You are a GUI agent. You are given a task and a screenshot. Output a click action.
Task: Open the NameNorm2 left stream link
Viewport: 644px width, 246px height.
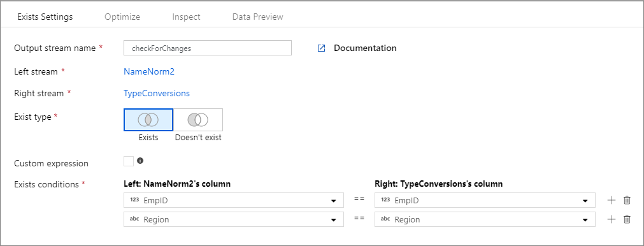click(149, 71)
